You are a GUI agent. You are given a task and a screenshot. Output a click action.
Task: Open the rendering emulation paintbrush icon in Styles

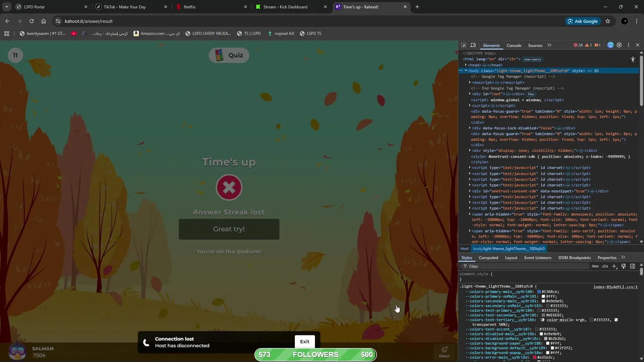point(623,266)
